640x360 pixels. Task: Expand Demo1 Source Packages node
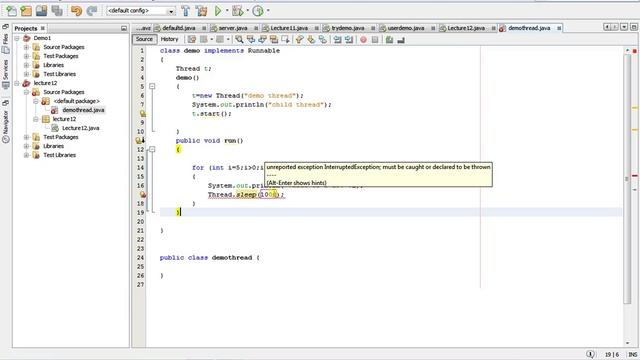point(26,47)
